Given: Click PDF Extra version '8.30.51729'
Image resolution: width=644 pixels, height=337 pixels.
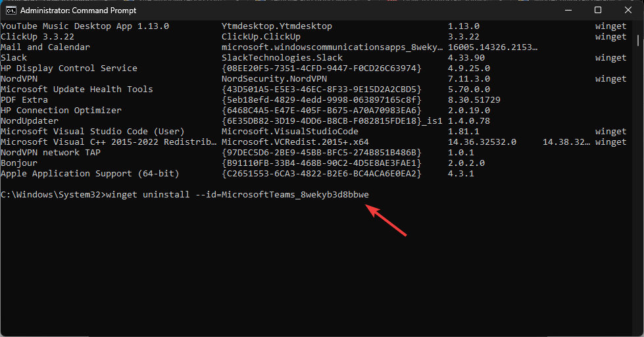Looking at the screenshot, I should point(474,100).
